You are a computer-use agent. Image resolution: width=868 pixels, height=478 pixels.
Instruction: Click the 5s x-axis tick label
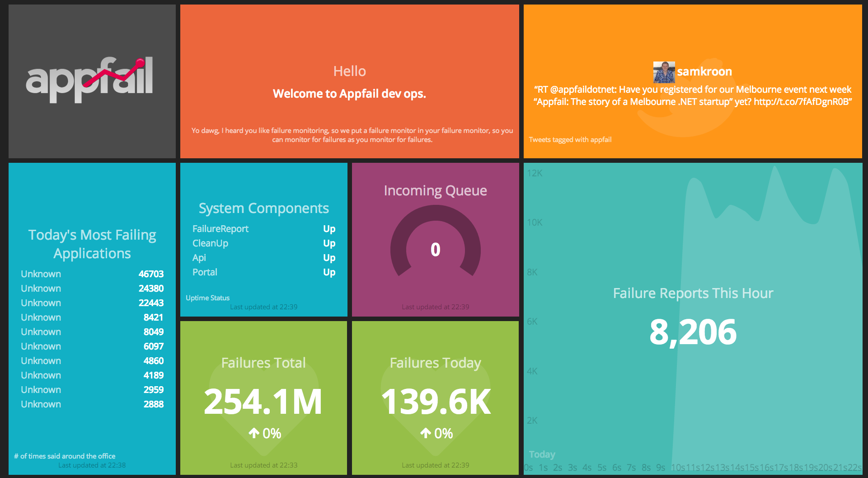point(602,468)
